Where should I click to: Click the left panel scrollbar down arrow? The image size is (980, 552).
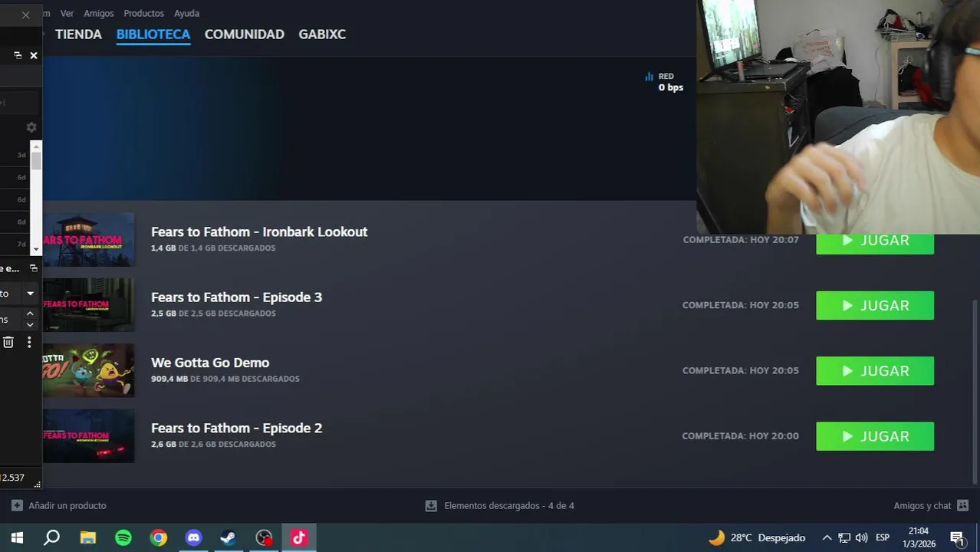35,250
